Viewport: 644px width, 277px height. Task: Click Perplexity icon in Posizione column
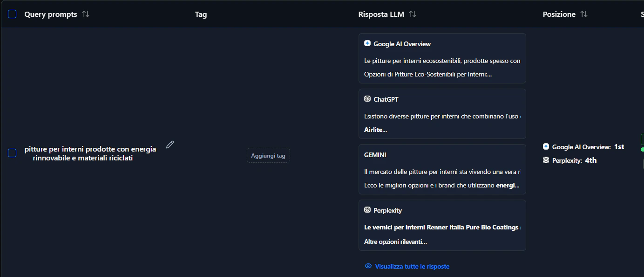pyautogui.click(x=546, y=160)
